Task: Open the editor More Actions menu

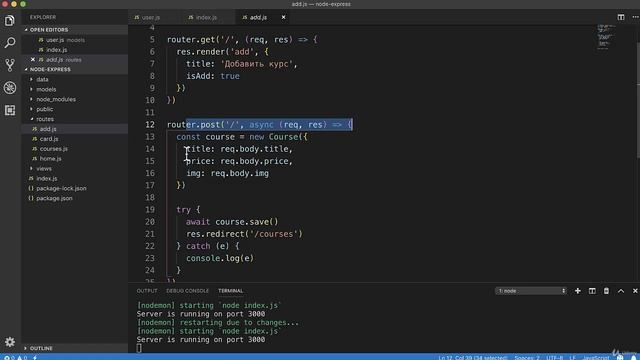Action: (635, 17)
